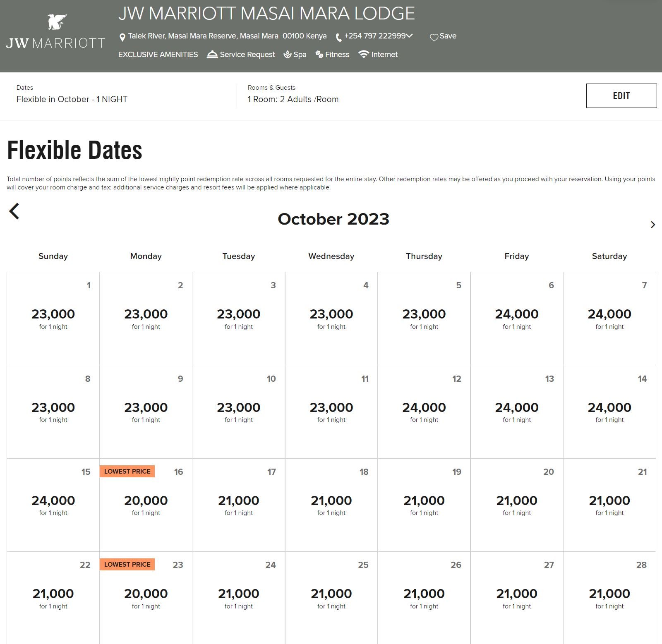Click the Rooms & Guests summary
The width and height of the screenshot is (662, 644).
tap(293, 99)
